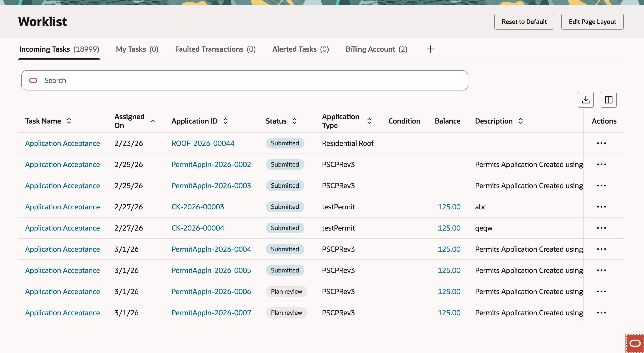
Task: Open actions menu for PermitAppln-2026-0002 row
Action: pos(601,164)
